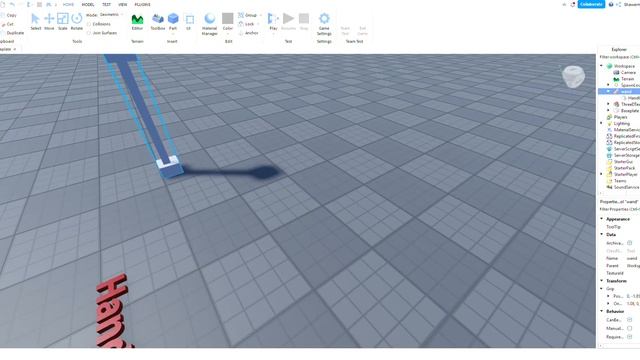The width and height of the screenshot is (640, 360).
Task: Click the view selector orientation cube
Action: [573, 76]
